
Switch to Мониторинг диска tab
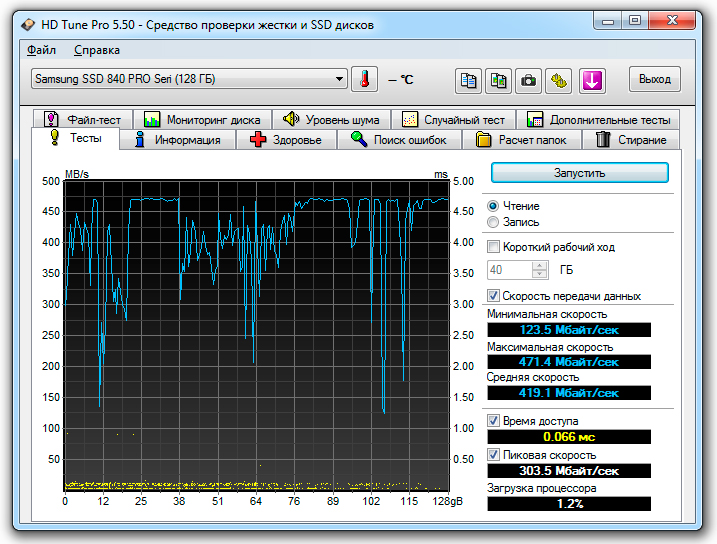[202, 120]
